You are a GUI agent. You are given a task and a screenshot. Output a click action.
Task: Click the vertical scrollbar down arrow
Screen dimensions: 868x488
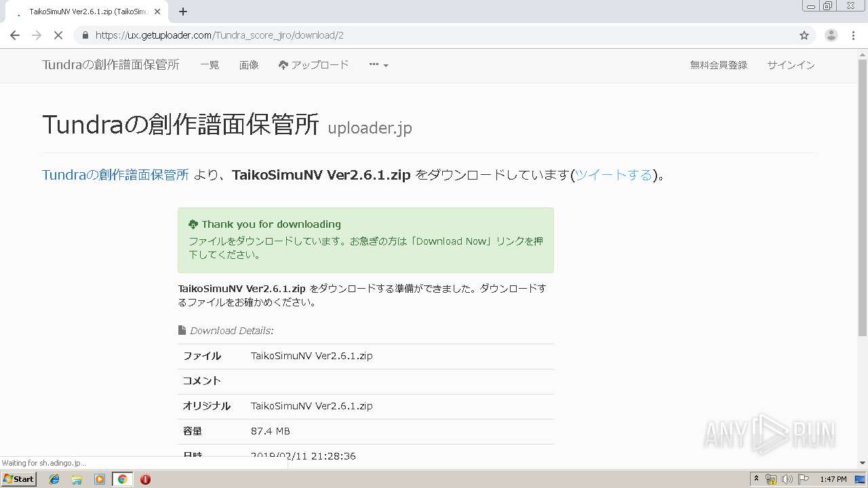[862, 463]
